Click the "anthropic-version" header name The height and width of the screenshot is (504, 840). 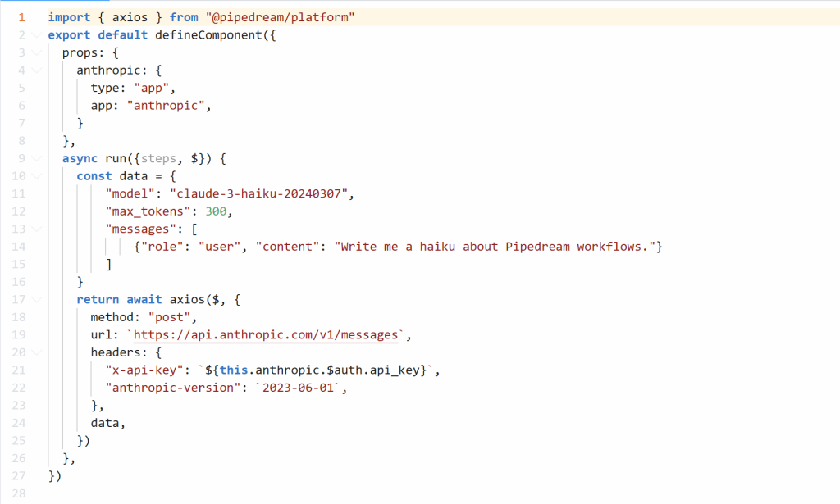[173, 388]
